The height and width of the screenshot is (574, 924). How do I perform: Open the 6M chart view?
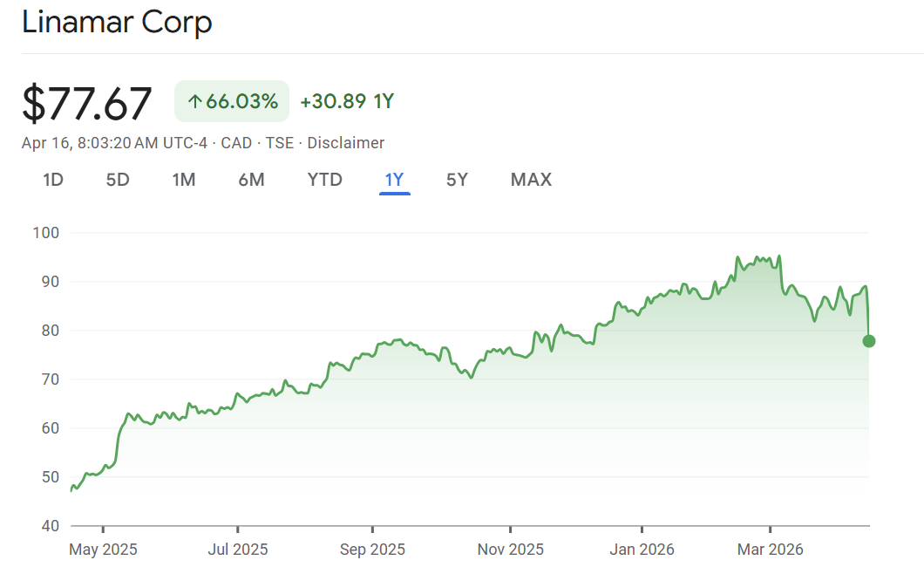[x=251, y=180]
